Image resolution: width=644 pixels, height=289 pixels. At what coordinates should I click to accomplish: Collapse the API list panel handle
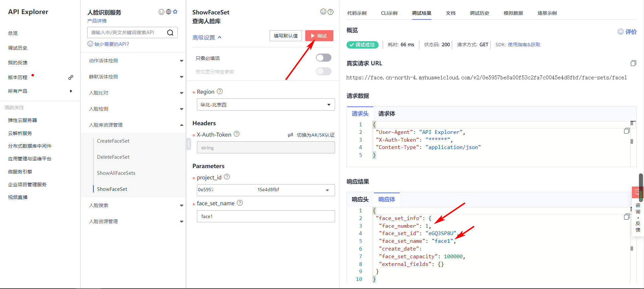(189, 144)
